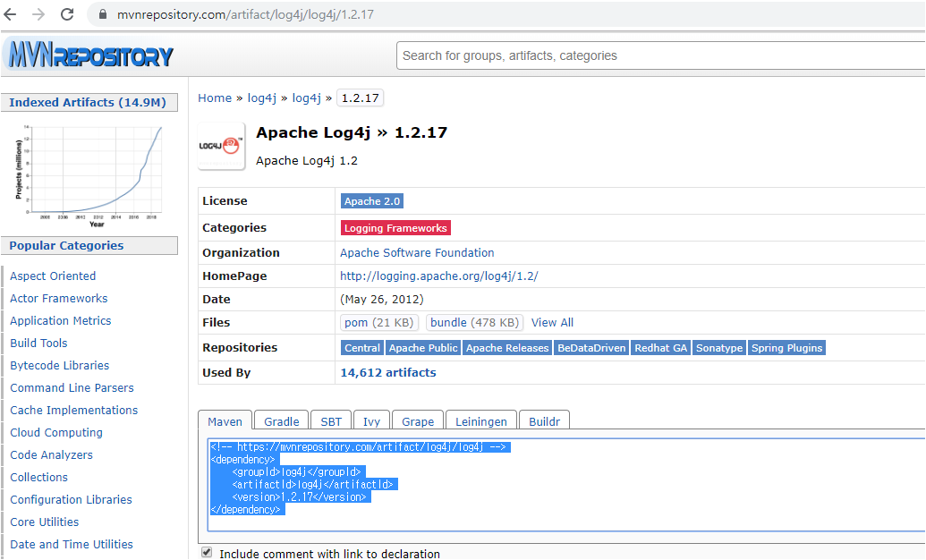Open the Sonatype repository tag

coord(719,348)
